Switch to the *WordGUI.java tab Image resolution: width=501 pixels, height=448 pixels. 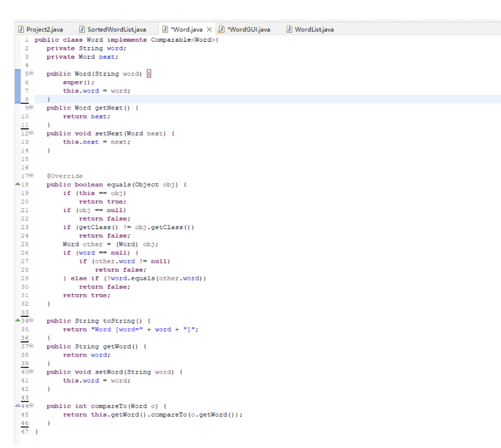pos(244,29)
